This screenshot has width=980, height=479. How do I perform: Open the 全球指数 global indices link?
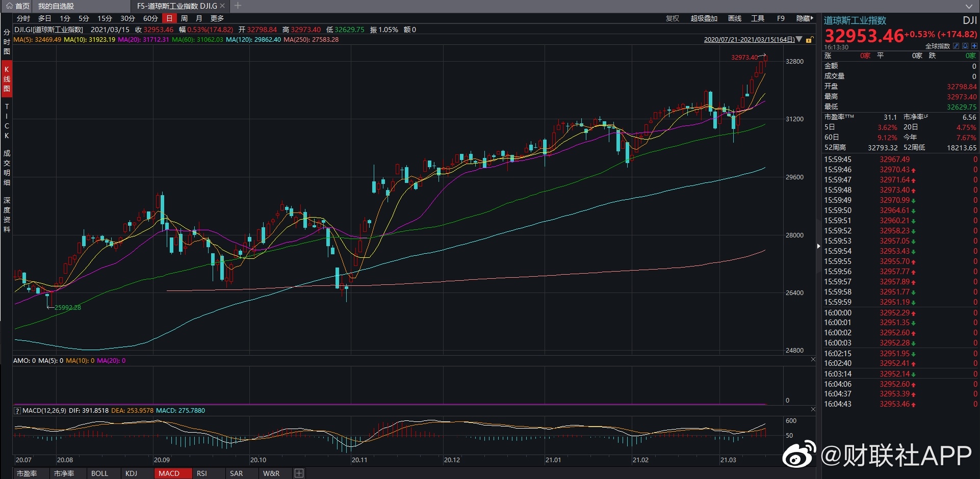click(938, 46)
